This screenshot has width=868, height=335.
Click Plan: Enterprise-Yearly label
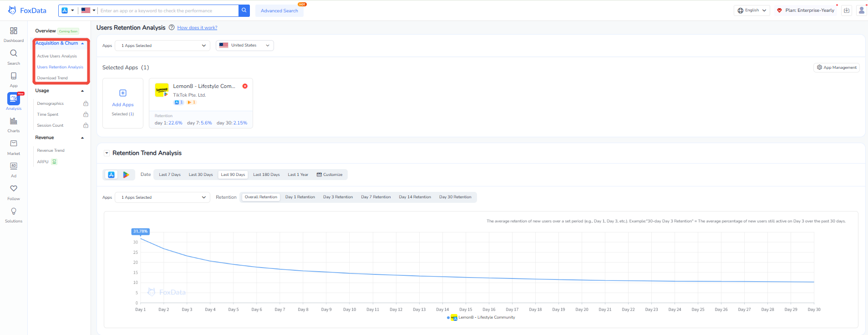click(810, 10)
